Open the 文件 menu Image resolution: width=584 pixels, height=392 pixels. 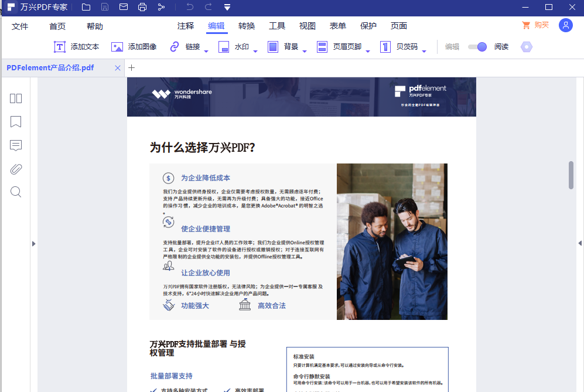pyautogui.click(x=21, y=26)
